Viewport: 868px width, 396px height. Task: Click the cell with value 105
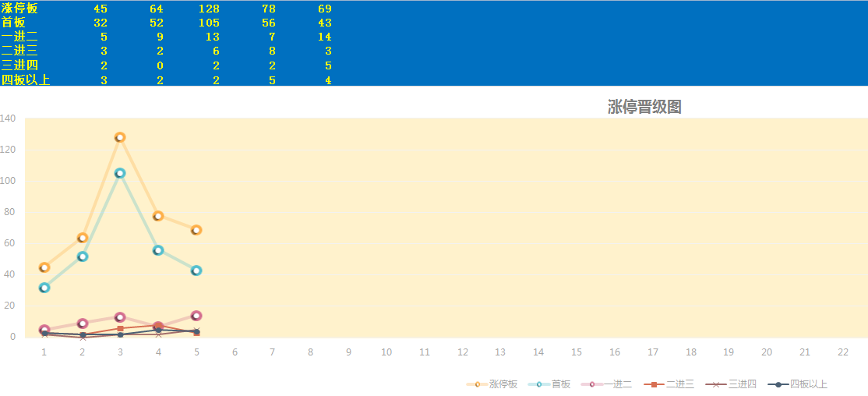point(210,23)
